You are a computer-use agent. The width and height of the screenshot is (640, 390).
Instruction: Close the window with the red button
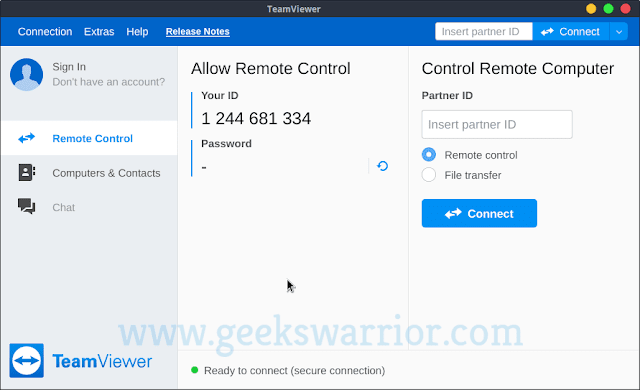pyautogui.click(x=625, y=9)
